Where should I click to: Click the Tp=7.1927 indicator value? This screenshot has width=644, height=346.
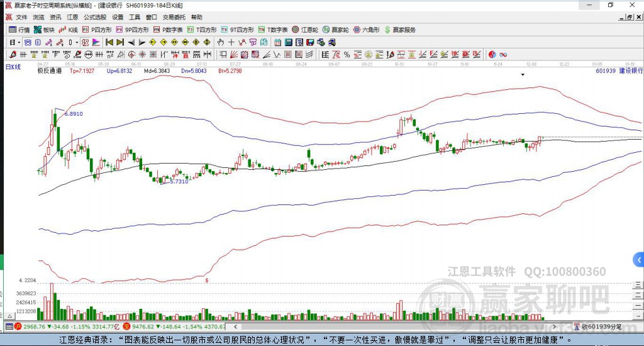82,70
